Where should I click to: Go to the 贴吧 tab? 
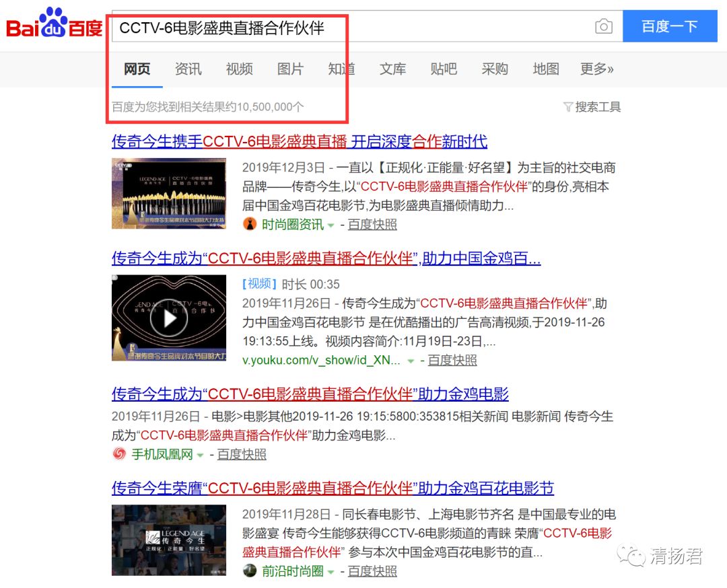point(444,69)
